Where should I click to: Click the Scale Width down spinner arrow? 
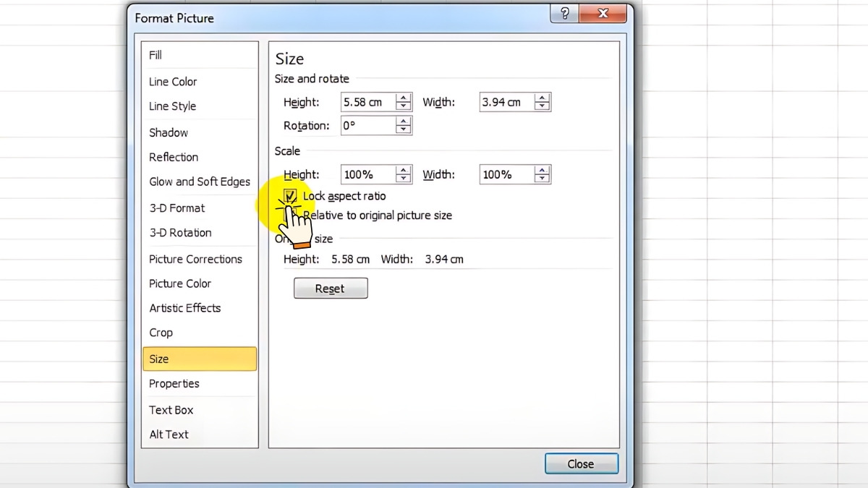coord(542,178)
